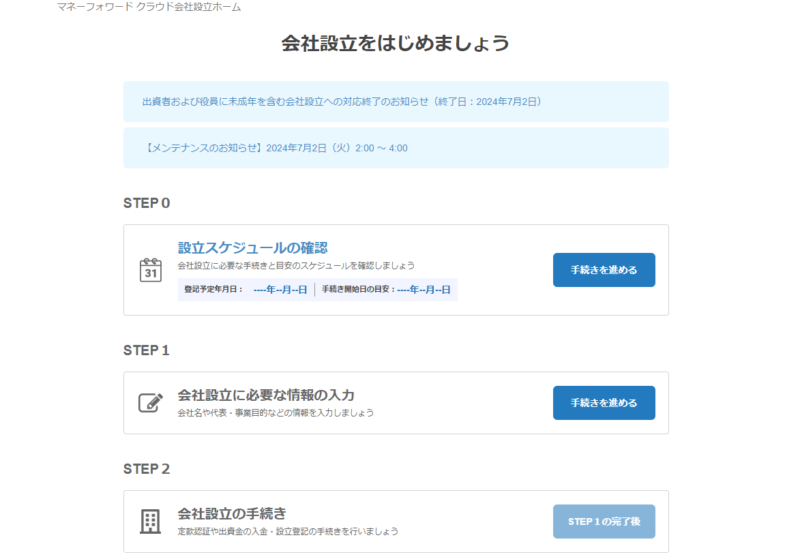
Task: Click the STEP 2 section label
Action: [x=146, y=469]
